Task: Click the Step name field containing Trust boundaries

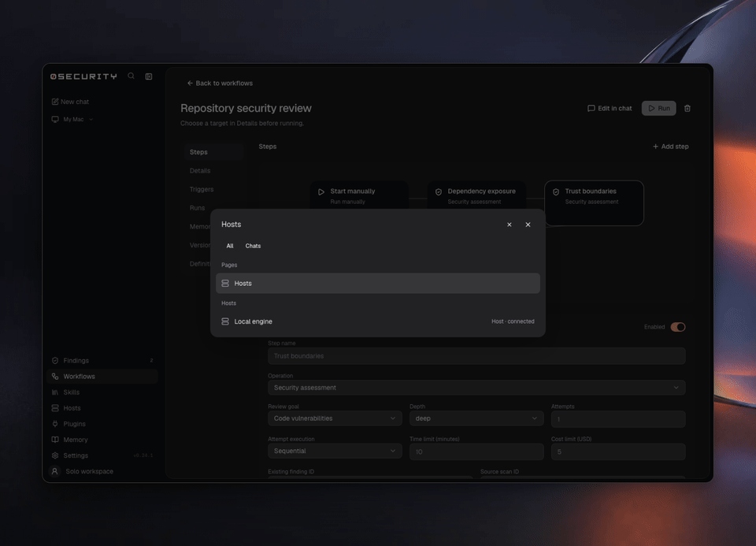Action: tap(476, 356)
